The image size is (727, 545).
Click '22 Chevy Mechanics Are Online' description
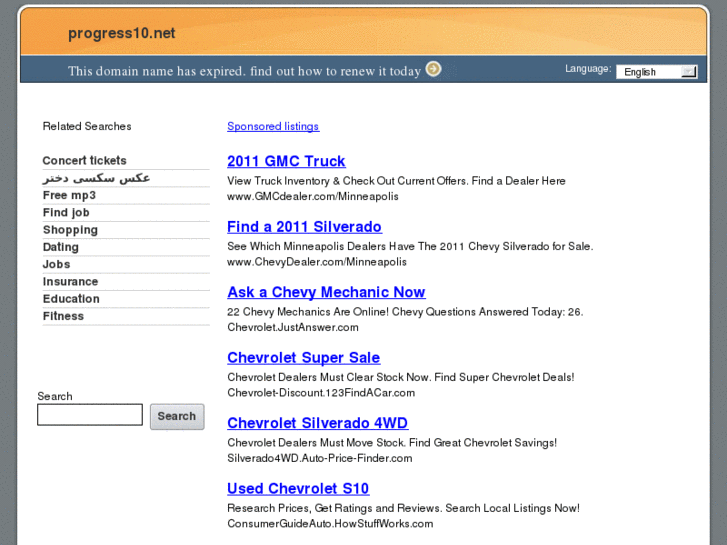(405, 312)
